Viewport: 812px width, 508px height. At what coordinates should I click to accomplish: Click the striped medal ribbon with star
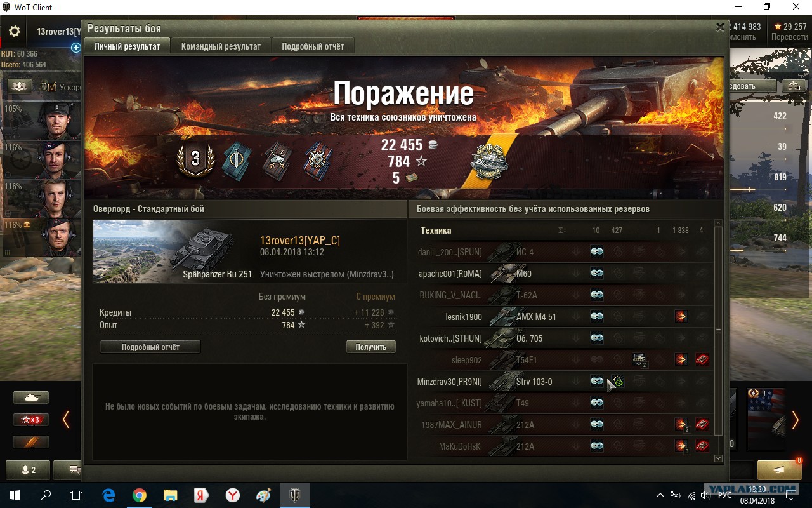[318, 161]
